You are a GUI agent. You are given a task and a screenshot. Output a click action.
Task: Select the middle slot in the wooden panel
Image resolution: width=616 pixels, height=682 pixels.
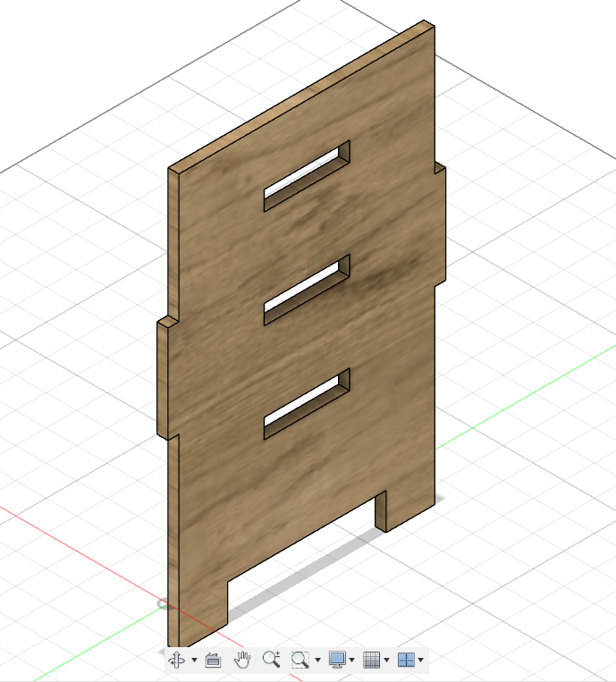point(307,290)
